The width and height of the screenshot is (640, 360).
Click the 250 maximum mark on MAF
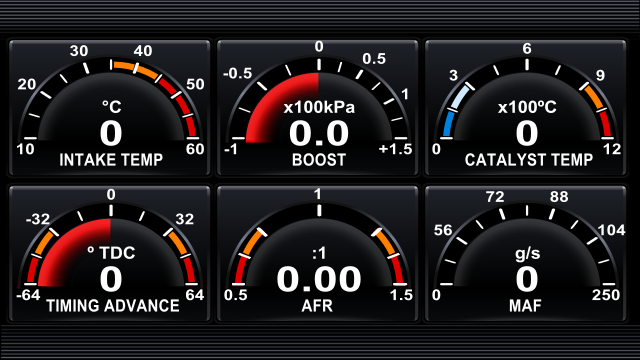coord(606,295)
